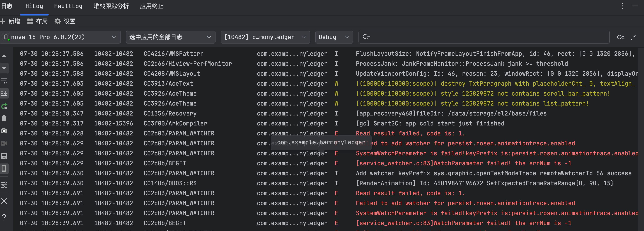This screenshot has width=644, height=231.
Task: Click the 布局 button label
Action: [42, 21]
